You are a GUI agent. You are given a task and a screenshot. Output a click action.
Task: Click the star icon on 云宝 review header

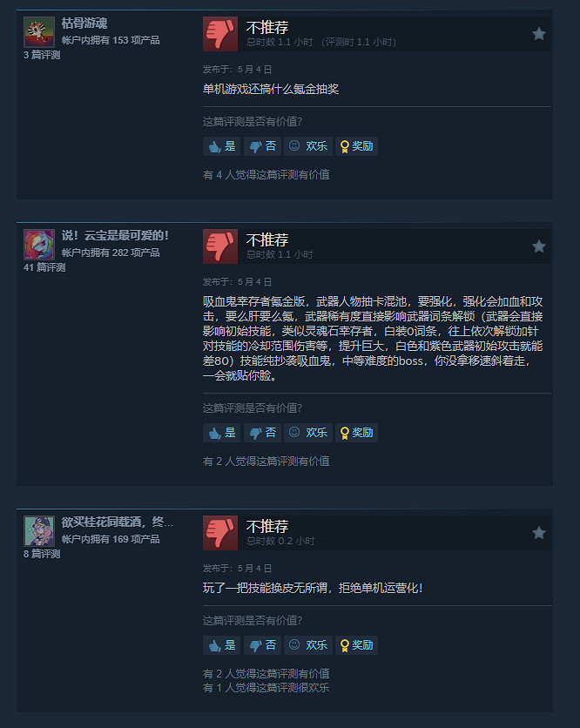[x=539, y=246]
